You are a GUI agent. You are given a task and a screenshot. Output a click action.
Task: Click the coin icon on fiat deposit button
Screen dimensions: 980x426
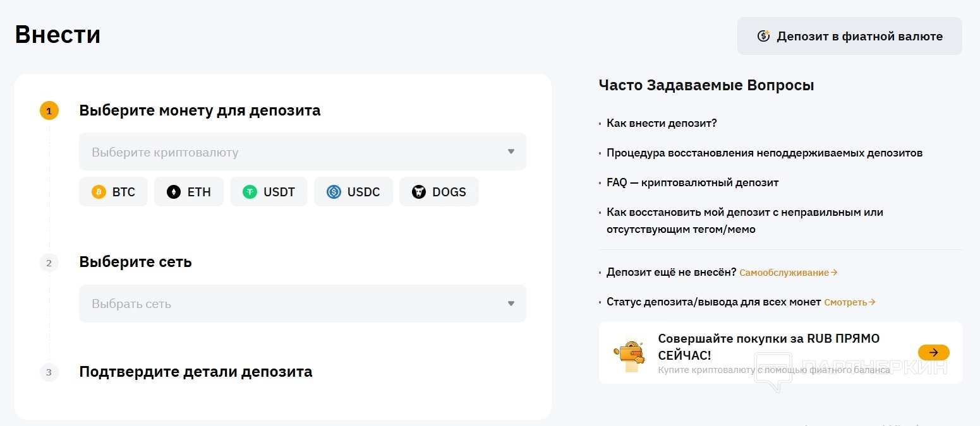click(x=763, y=36)
